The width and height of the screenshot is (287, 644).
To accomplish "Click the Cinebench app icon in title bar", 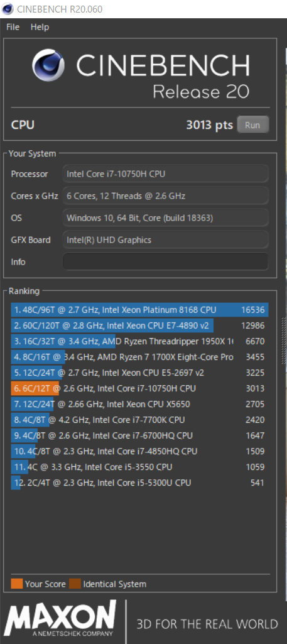I will pyautogui.click(x=8, y=9).
